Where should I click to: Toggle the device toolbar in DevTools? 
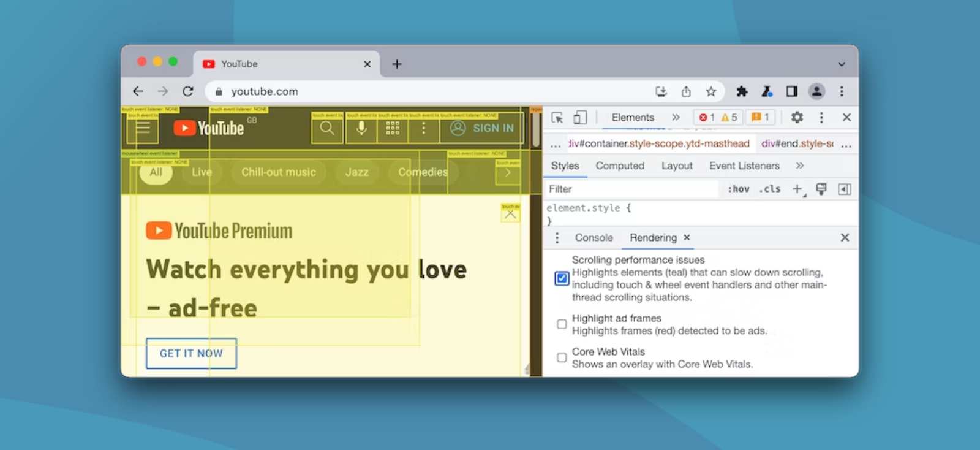[580, 117]
